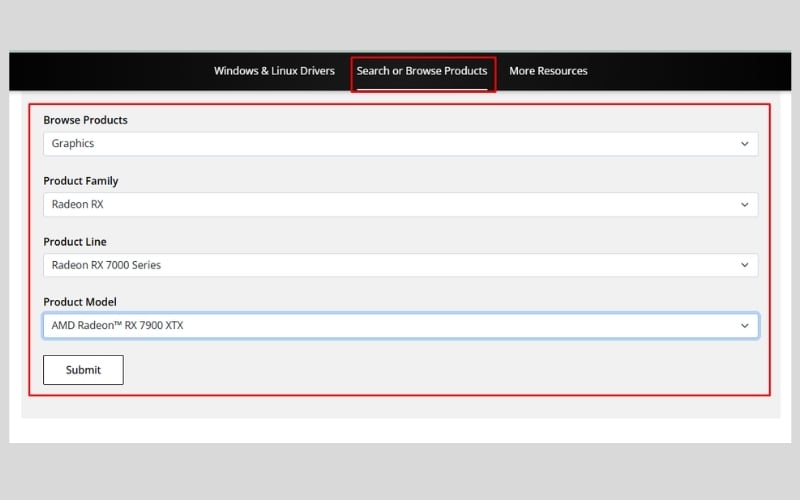Click the 'Product Model' field label
Screen dimensions: 800x500
pos(79,302)
